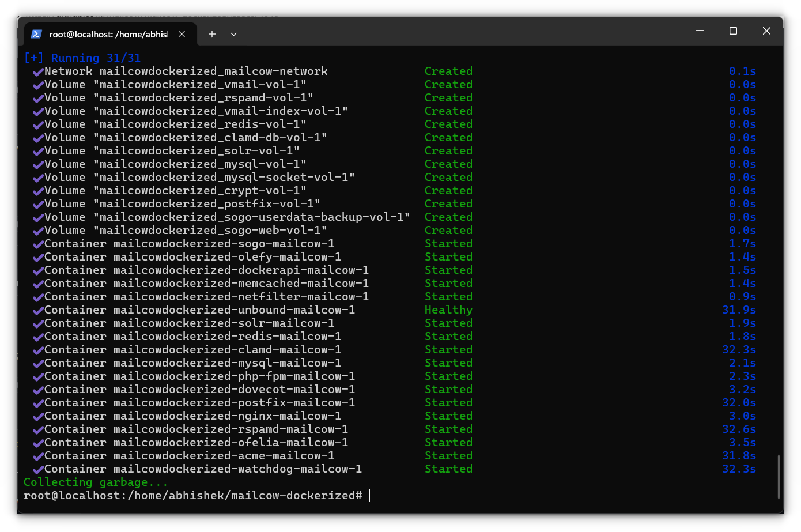
Task: Open the new tab dropdown chevron
Action: click(x=233, y=34)
